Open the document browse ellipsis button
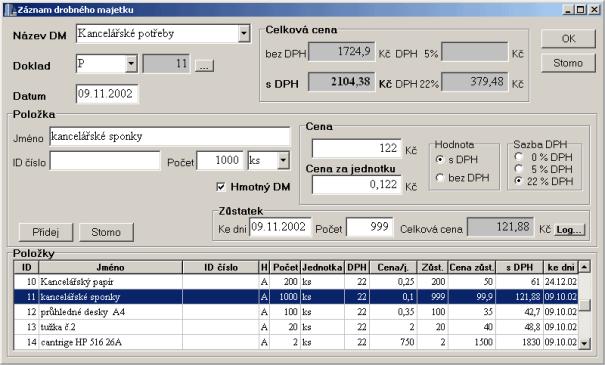 pos(204,66)
